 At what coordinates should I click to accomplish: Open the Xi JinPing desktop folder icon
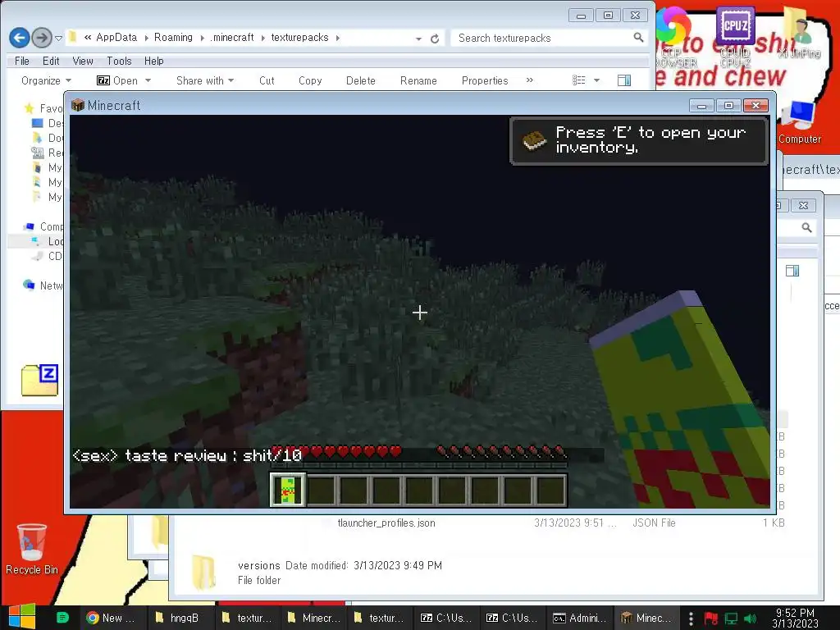[798, 32]
